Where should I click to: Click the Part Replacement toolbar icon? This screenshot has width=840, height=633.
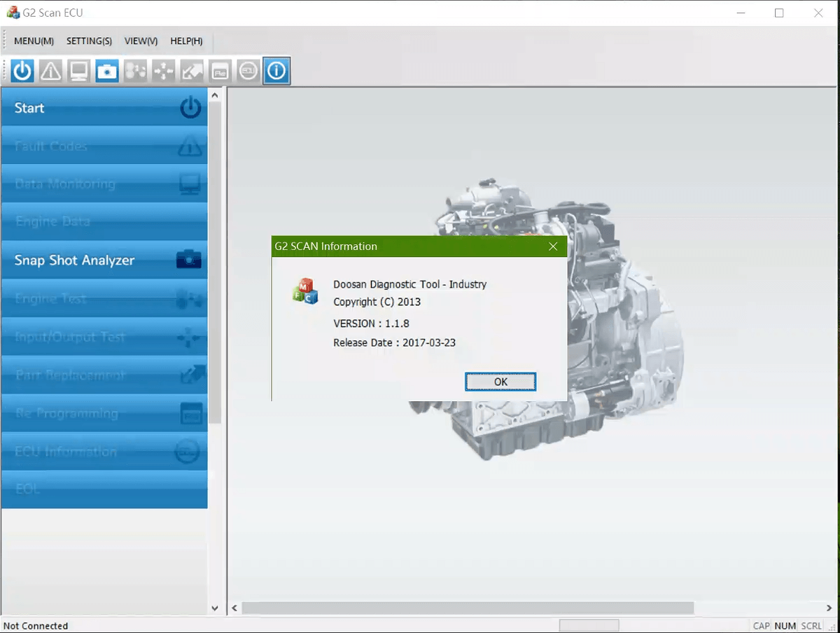pyautogui.click(x=192, y=71)
